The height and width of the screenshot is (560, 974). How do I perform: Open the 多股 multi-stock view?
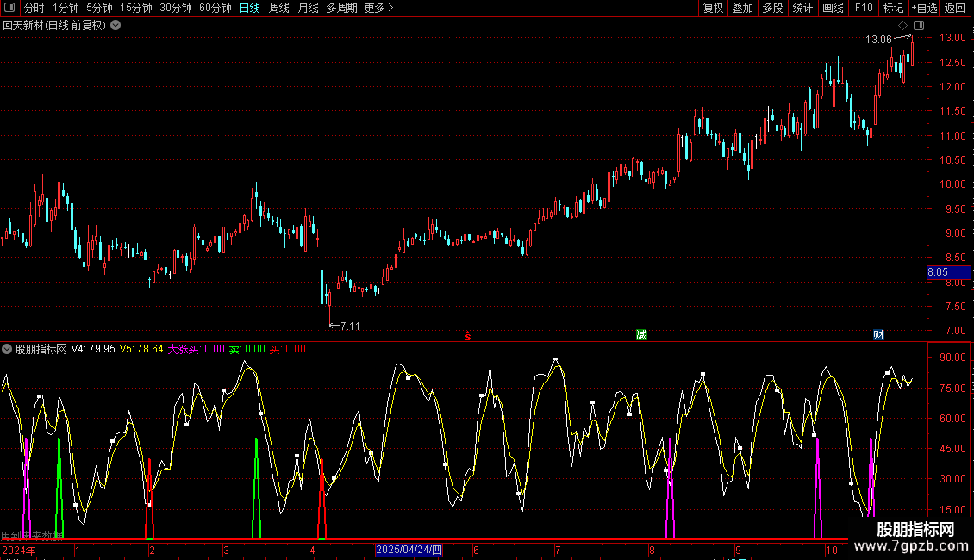coord(772,8)
